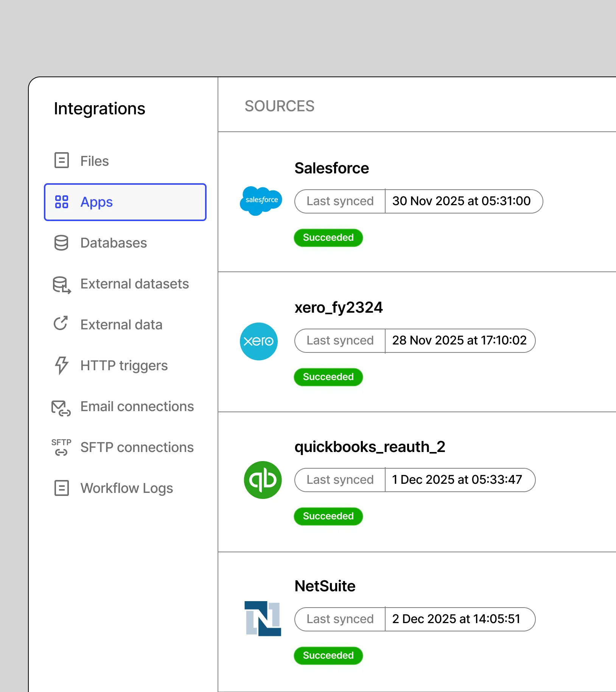Click the Apps grid icon

point(61,202)
